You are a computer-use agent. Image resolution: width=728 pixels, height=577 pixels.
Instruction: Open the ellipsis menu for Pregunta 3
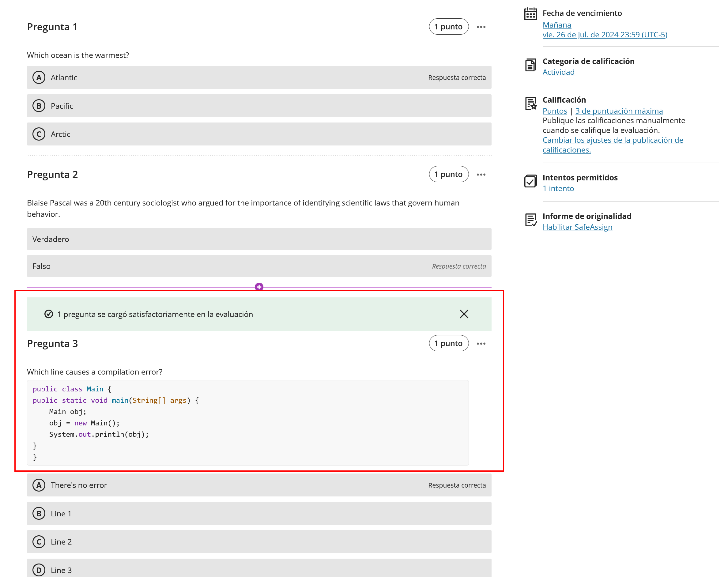pyautogui.click(x=481, y=343)
